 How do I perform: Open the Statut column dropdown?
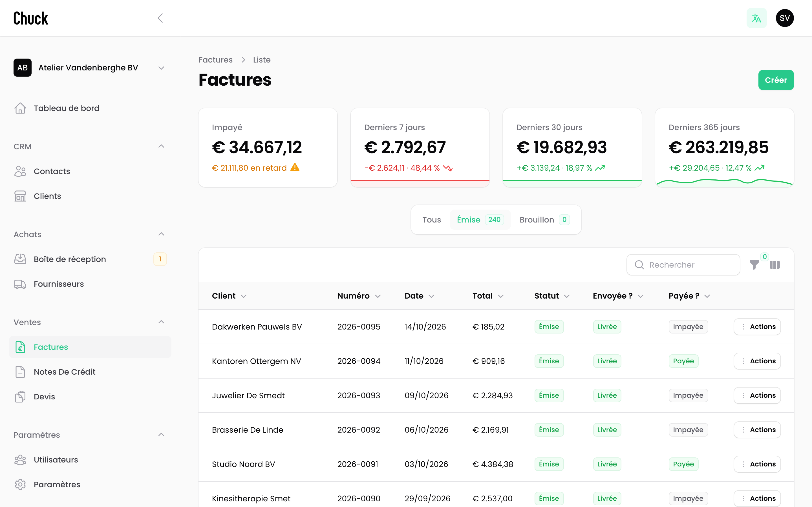pos(567,296)
